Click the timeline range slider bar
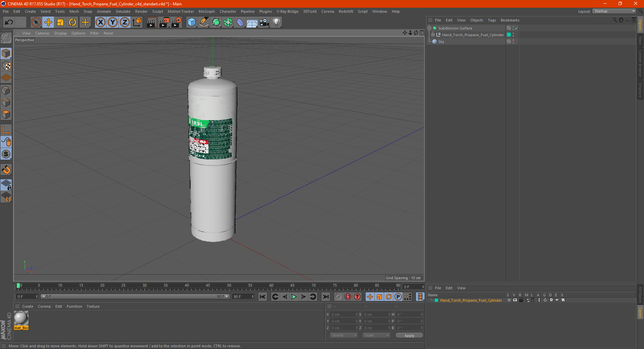Viewport: 644px width, 349px height. tap(135, 296)
